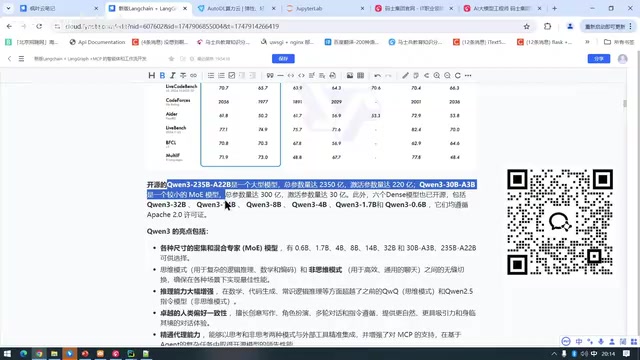Toggle strikethrough formatting in the editor toolbar
Viewport: 640px width, 360px height.
point(183,76)
